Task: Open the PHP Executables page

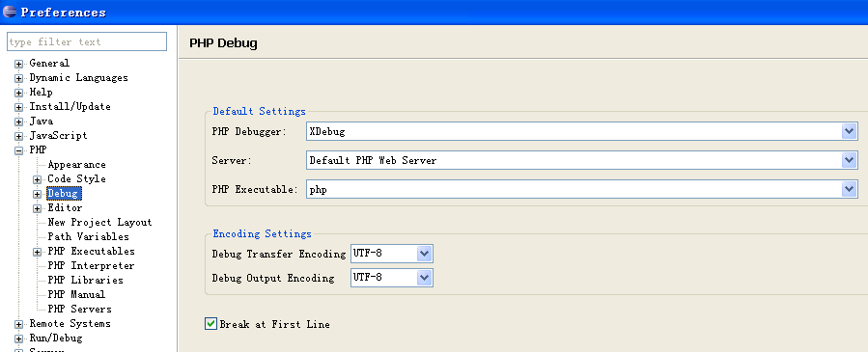Action: [x=92, y=251]
